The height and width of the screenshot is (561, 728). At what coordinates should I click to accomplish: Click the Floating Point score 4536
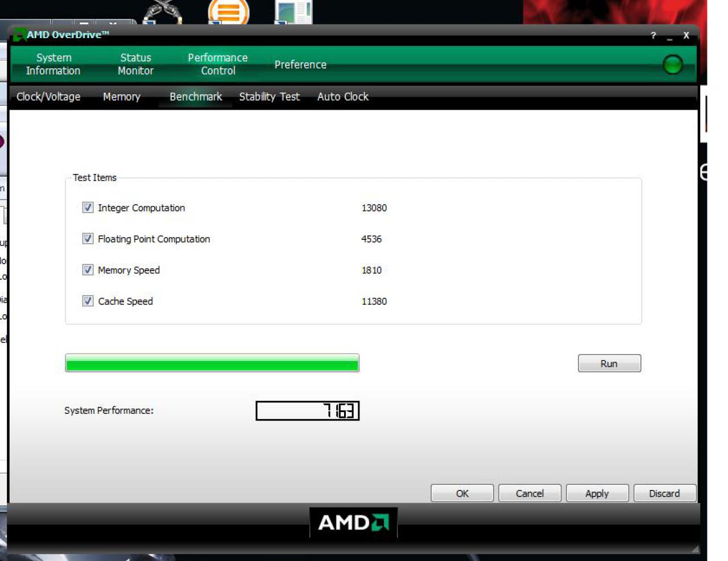pyautogui.click(x=371, y=239)
